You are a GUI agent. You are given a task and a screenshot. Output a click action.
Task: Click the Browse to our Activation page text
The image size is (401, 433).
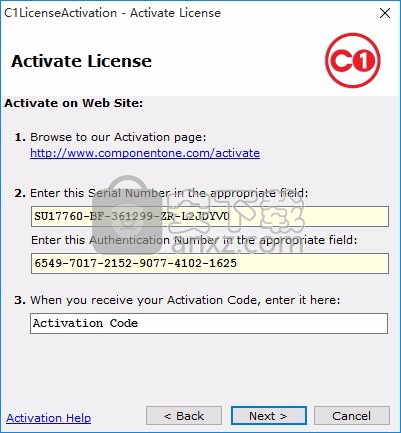[118, 137]
